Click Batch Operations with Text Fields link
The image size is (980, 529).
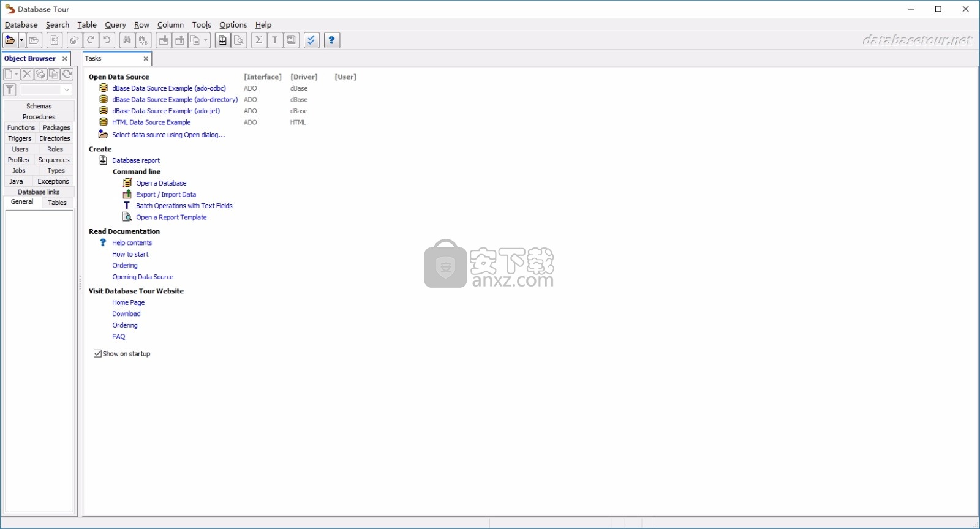coord(184,206)
